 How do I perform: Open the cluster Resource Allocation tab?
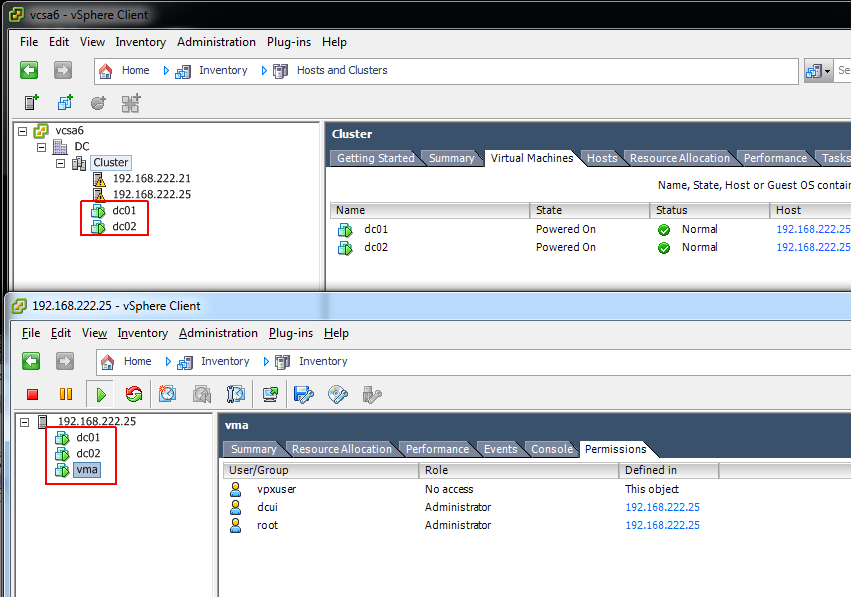[x=679, y=158]
